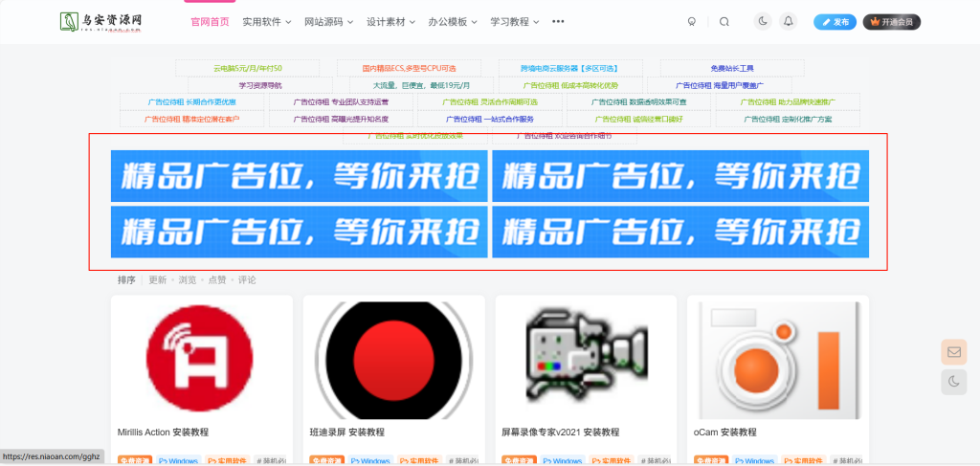980x466 pixels.
Task: Open the 国内精品ECS,多型号CPU可选 link
Action: (409, 68)
